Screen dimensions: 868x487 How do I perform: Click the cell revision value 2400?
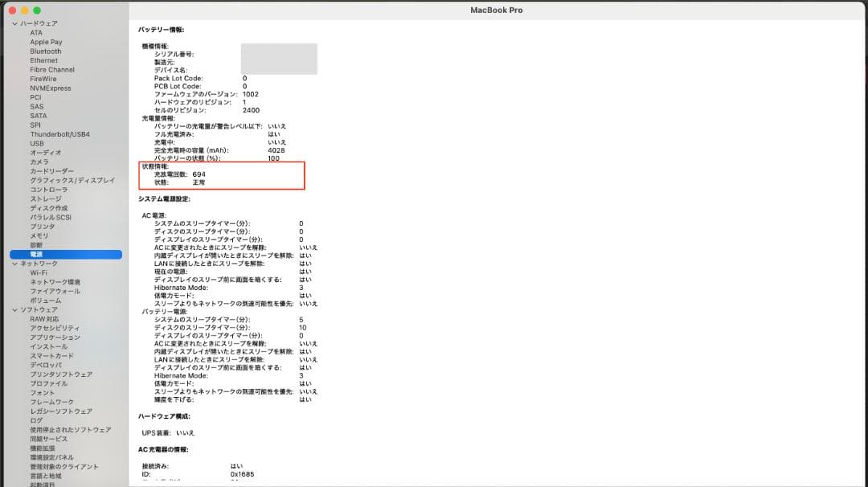pyautogui.click(x=251, y=111)
